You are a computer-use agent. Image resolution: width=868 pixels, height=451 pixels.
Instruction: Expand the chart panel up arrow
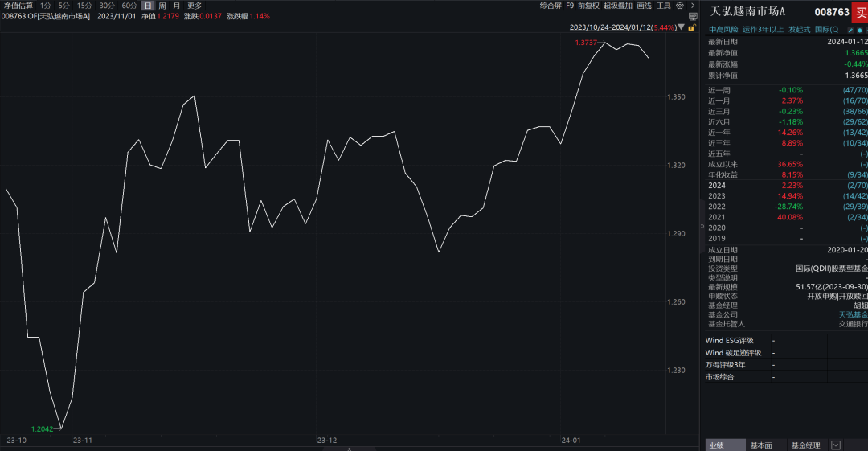coord(350,449)
